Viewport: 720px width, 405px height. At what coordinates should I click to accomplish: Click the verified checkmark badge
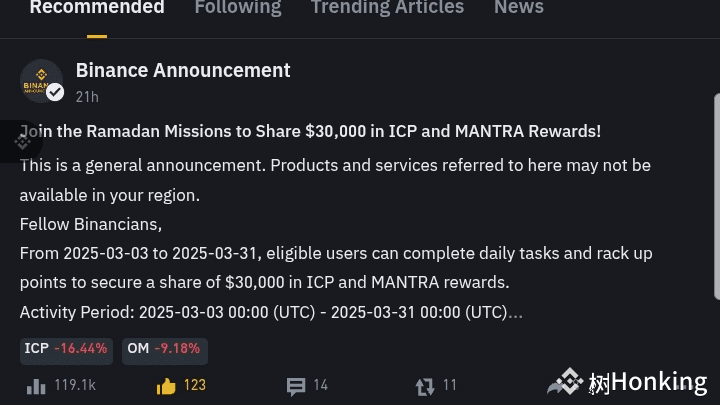56,93
